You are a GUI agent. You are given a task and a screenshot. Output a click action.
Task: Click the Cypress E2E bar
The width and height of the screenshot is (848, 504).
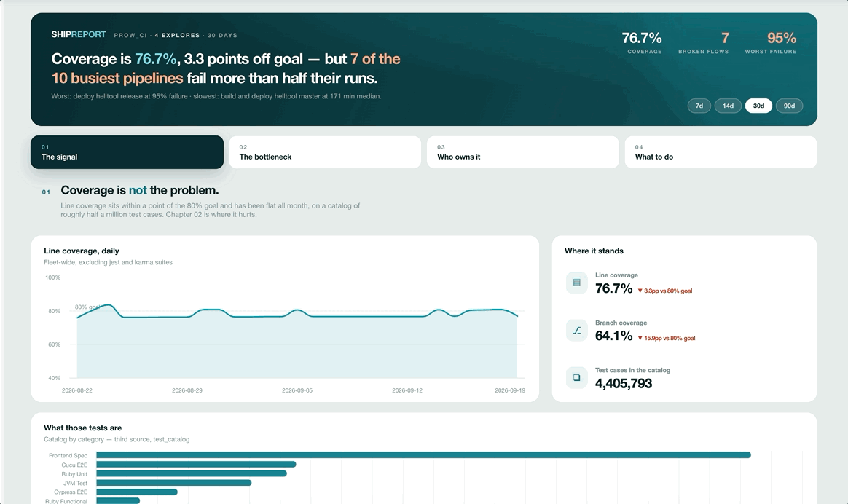point(137,492)
